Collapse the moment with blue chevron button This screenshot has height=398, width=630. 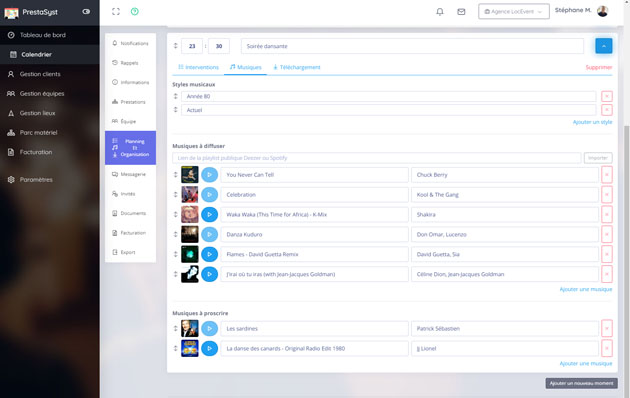click(x=603, y=46)
